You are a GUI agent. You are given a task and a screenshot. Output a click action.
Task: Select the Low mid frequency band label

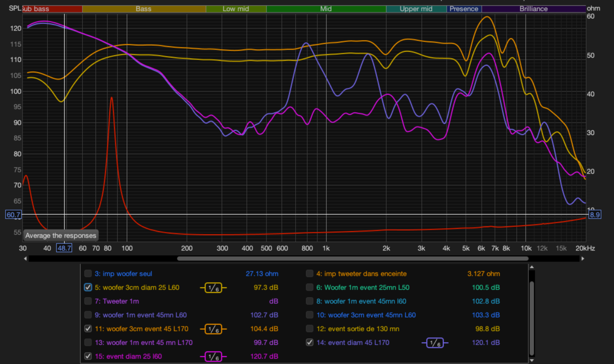(x=236, y=9)
